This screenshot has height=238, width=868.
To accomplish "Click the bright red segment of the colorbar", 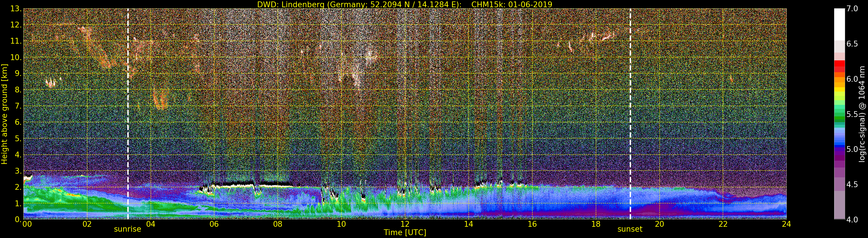I will point(839,63).
